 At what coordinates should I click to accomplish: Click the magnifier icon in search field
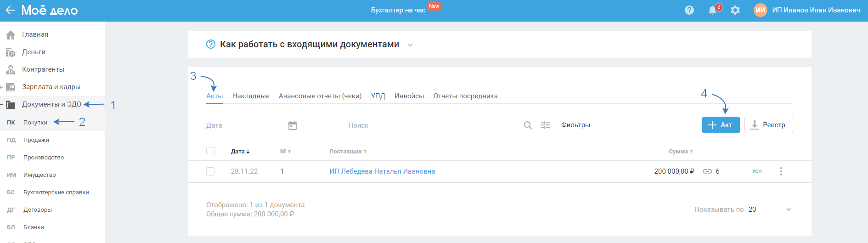coord(528,125)
